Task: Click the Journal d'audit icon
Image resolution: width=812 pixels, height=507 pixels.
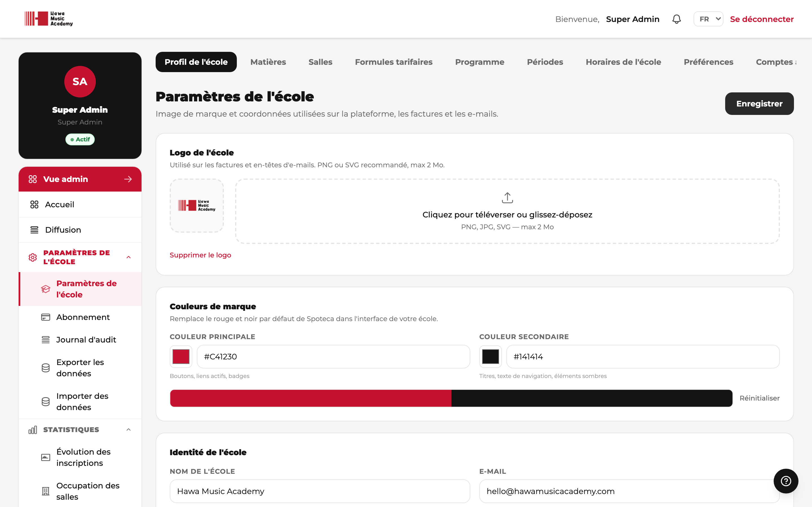Action: click(x=46, y=340)
